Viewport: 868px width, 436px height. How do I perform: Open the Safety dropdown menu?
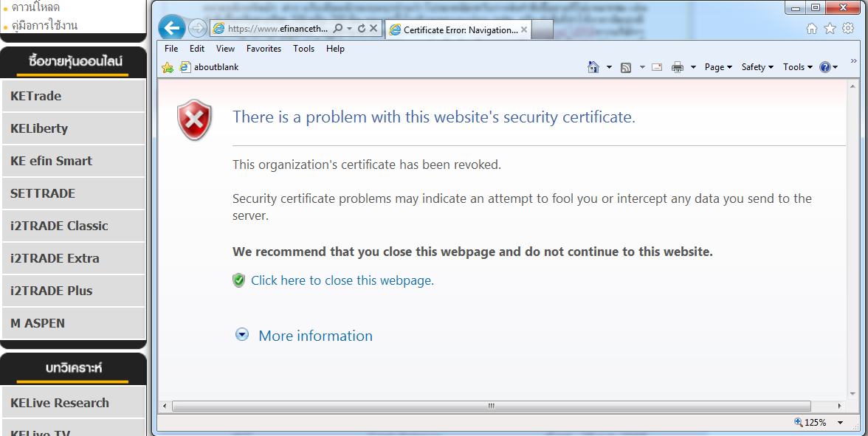757,67
